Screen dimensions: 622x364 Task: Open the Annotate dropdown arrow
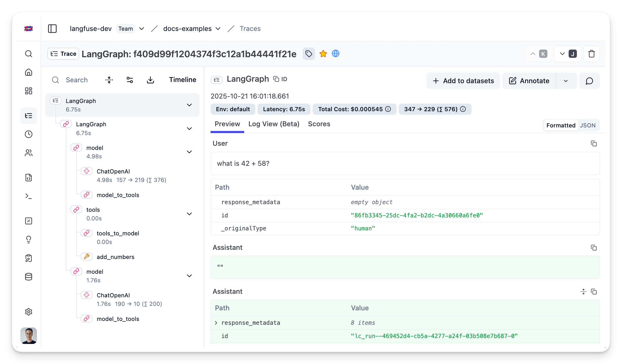[566, 81]
